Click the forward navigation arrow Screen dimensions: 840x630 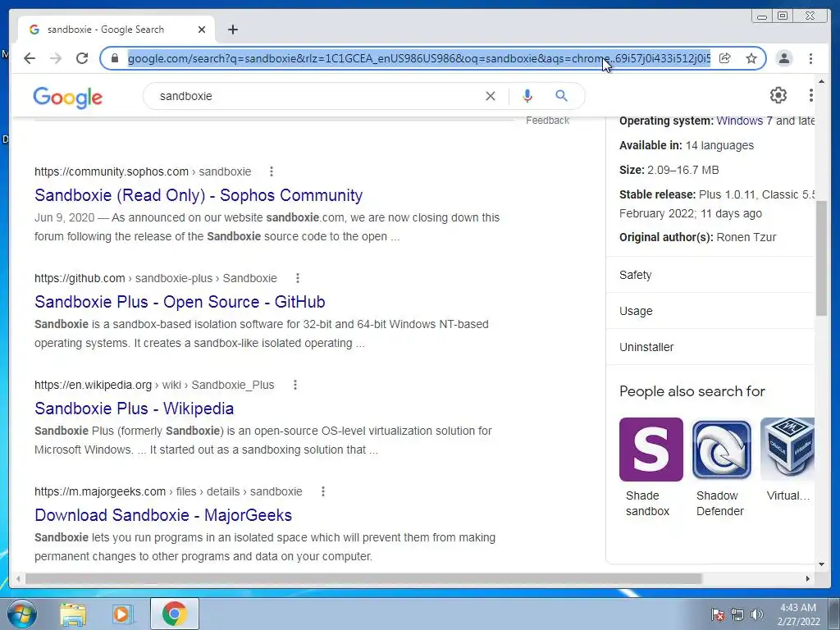coord(56,58)
